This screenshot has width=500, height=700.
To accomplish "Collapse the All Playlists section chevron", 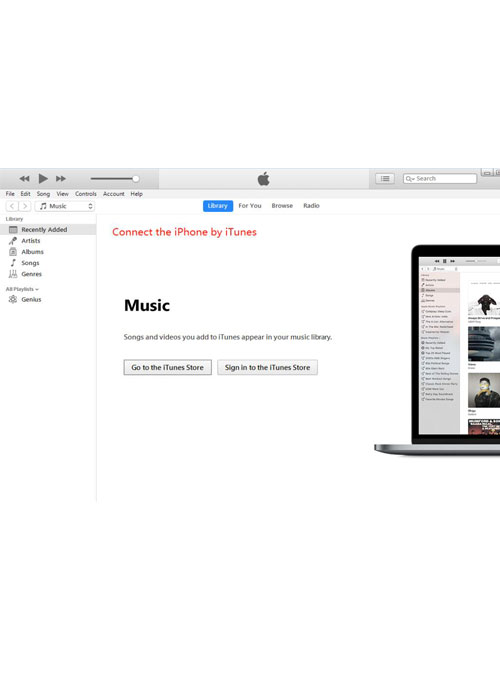I will coord(37,289).
